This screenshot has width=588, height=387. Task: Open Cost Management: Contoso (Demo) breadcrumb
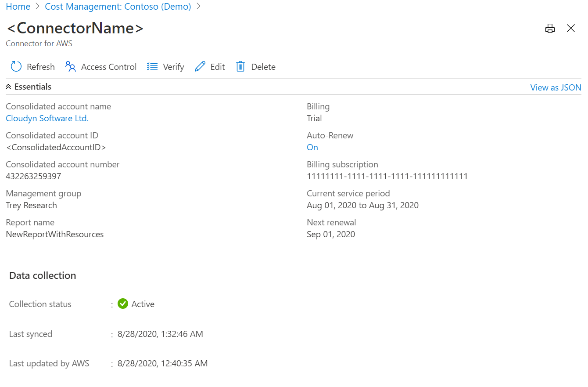pos(118,7)
